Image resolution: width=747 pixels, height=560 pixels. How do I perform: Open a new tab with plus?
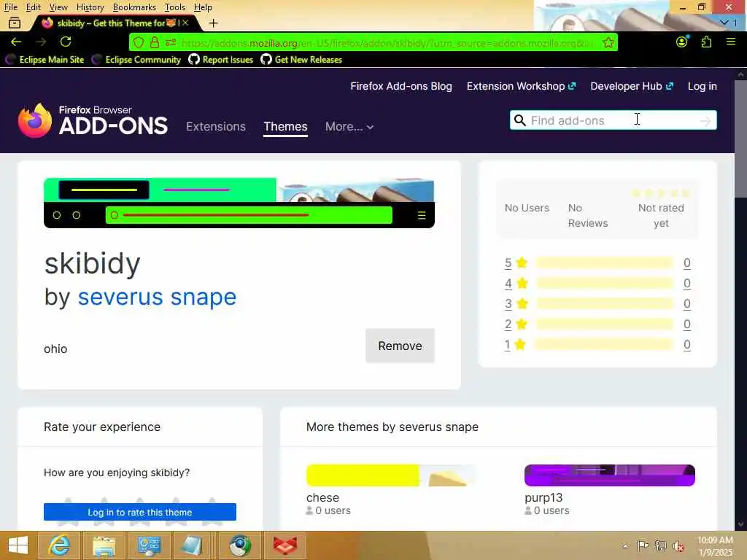[214, 23]
